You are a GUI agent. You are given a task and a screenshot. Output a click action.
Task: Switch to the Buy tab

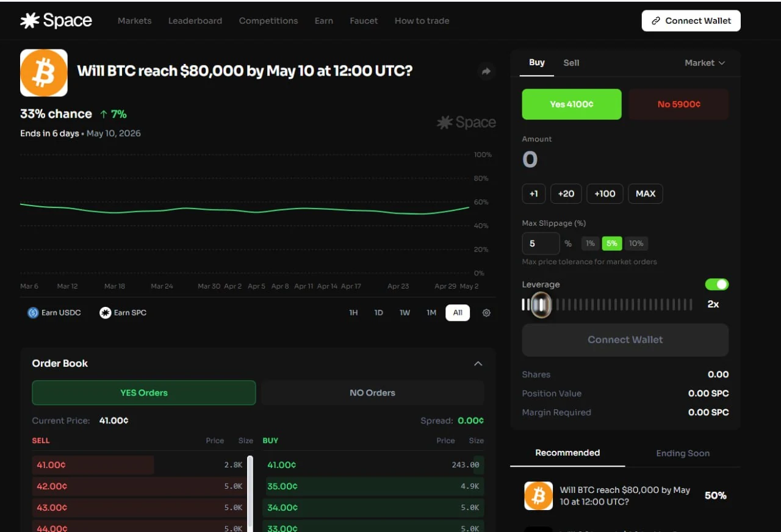pos(537,62)
